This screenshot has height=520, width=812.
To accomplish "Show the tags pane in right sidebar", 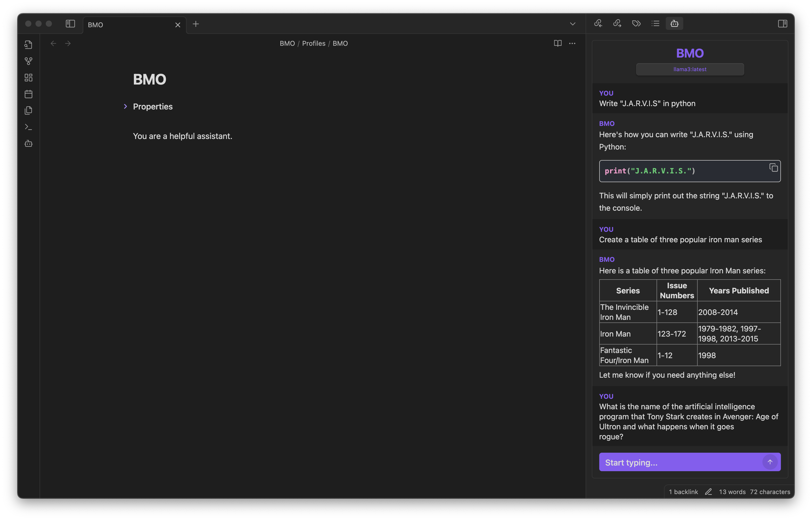I will coord(636,23).
